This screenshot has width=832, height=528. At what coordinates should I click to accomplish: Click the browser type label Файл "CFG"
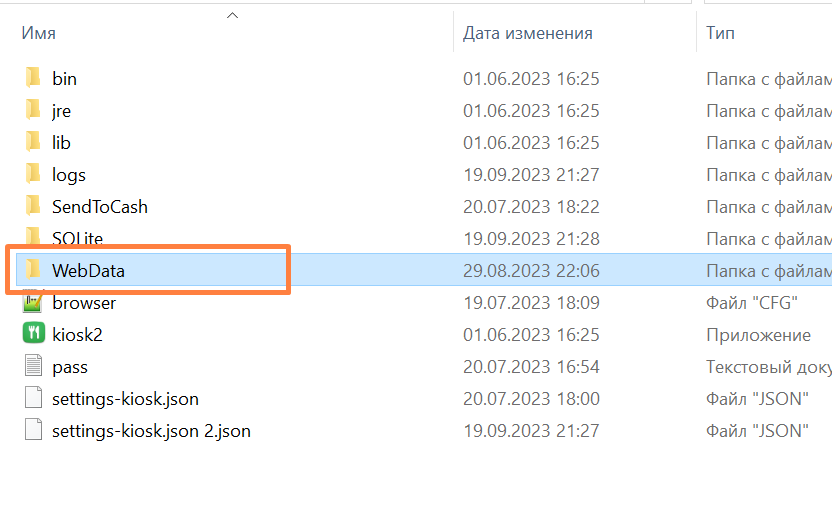pos(753,302)
